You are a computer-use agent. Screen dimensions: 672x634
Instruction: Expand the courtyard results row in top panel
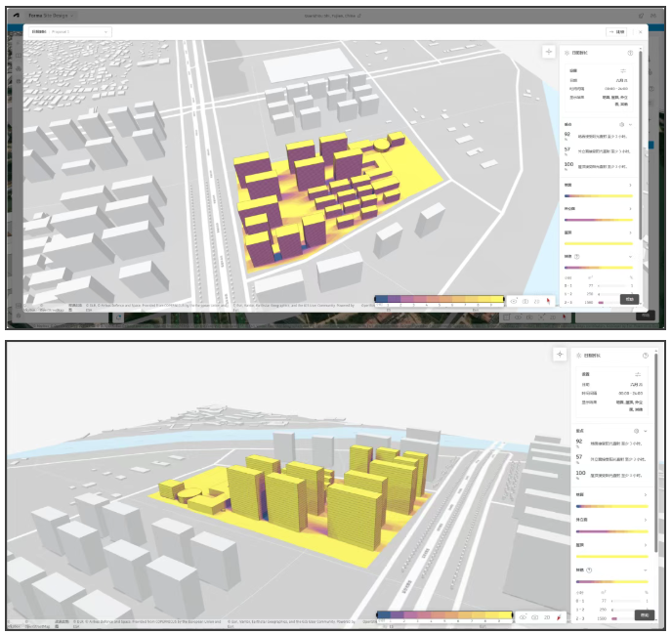(x=630, y=209)
